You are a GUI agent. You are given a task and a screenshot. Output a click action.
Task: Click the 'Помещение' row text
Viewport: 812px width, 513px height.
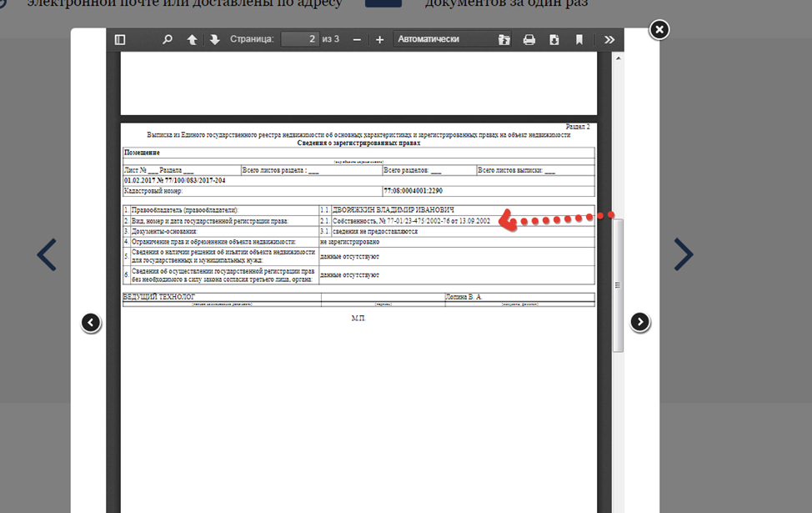pyautogui.click(x=142, y=153)
